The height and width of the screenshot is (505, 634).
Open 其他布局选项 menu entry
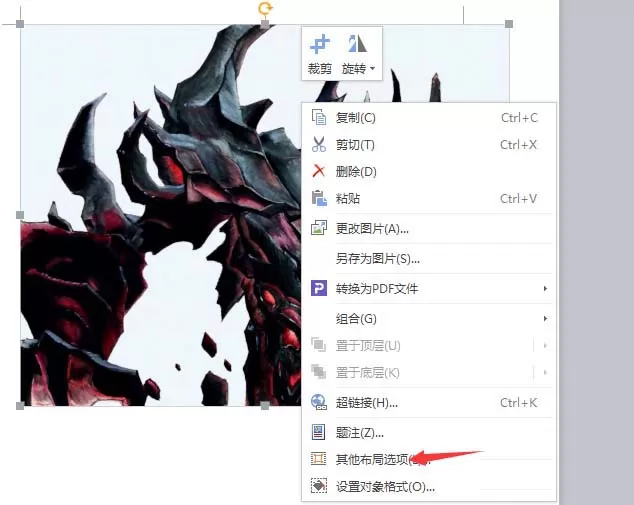point(429,460)
